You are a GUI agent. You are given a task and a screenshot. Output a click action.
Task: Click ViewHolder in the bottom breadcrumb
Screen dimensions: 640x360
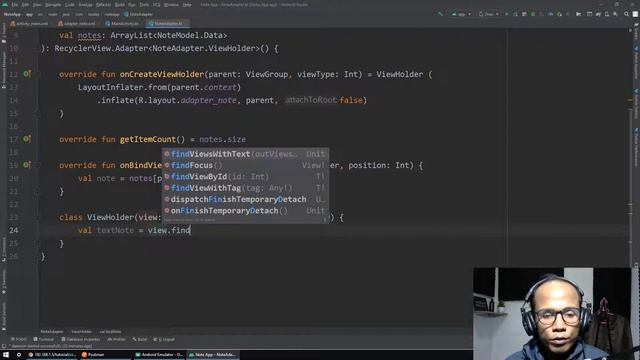[x=81, y=331]
